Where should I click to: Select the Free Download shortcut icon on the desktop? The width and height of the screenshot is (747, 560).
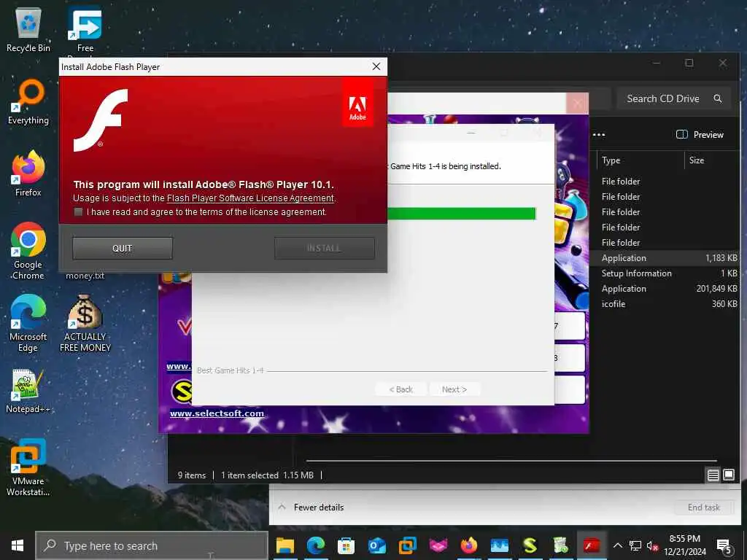click(85, 28)
